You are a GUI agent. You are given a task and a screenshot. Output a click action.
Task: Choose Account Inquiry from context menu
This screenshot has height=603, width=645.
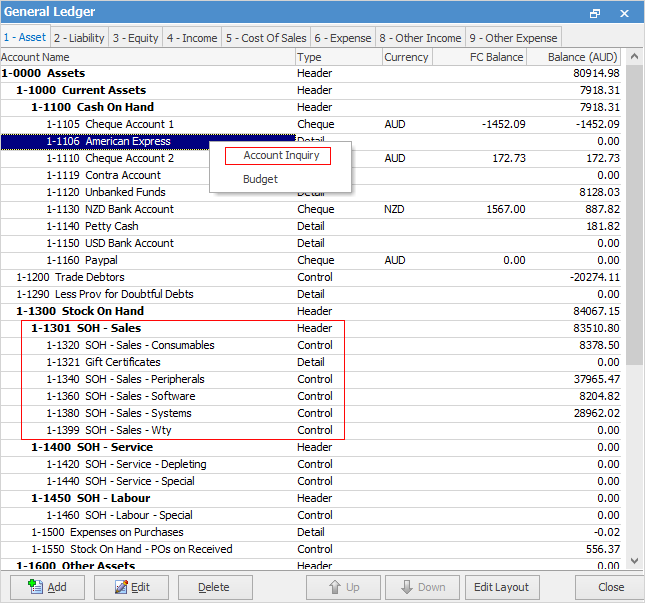279,156
